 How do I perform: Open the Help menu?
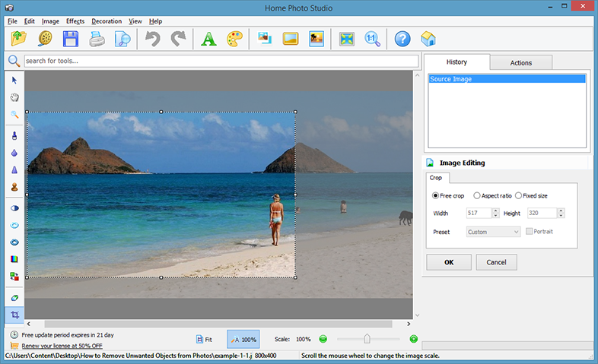155,21
